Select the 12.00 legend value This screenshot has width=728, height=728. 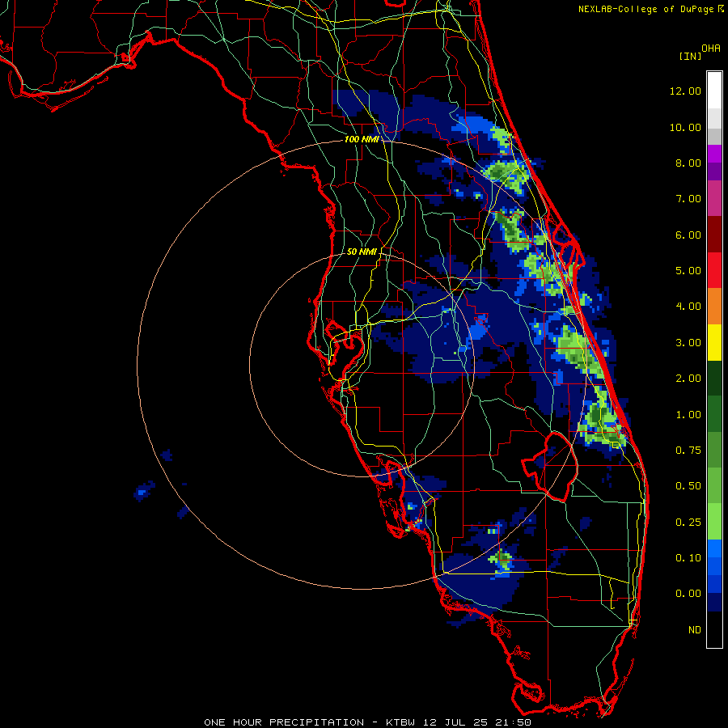coord(685,91)
